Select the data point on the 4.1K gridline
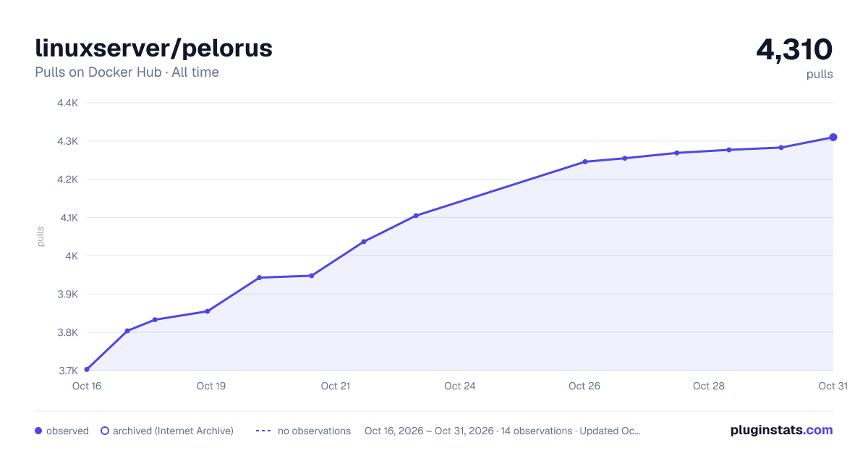 (x=416, y=216)
